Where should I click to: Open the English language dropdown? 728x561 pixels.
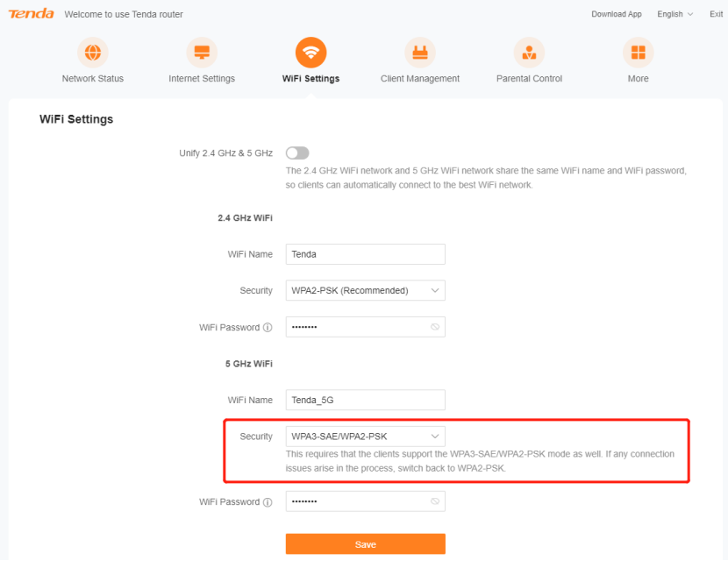coord(674,14)
